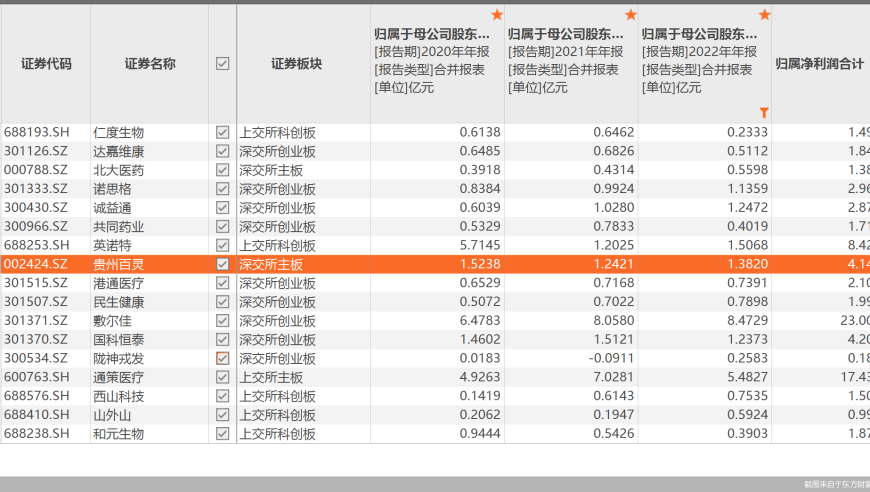The height and width of the screenshot is (492, 870).
Task: Click the 证券板块 column header
Action: click(296, 64)
